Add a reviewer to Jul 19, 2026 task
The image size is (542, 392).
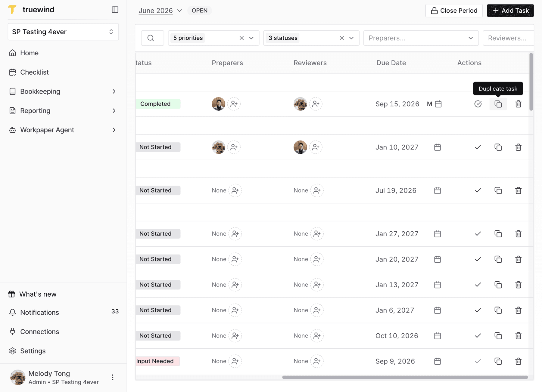(317, 190)
